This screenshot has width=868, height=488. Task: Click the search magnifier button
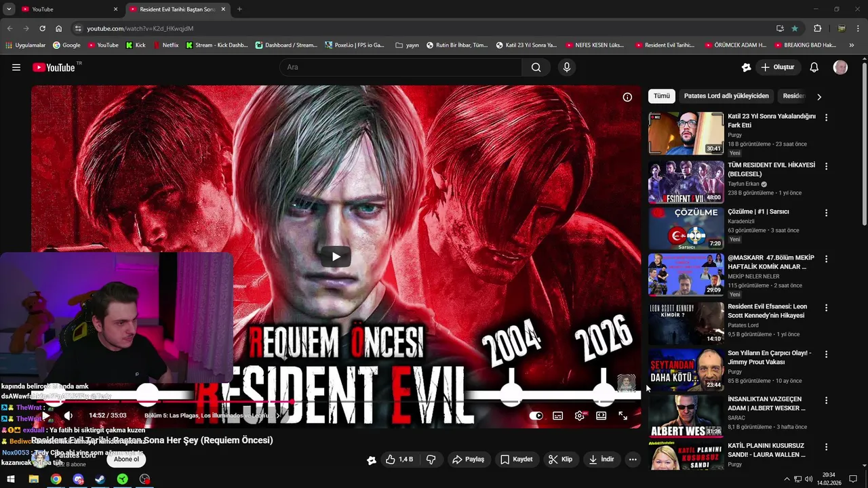(x=536, y=67)
